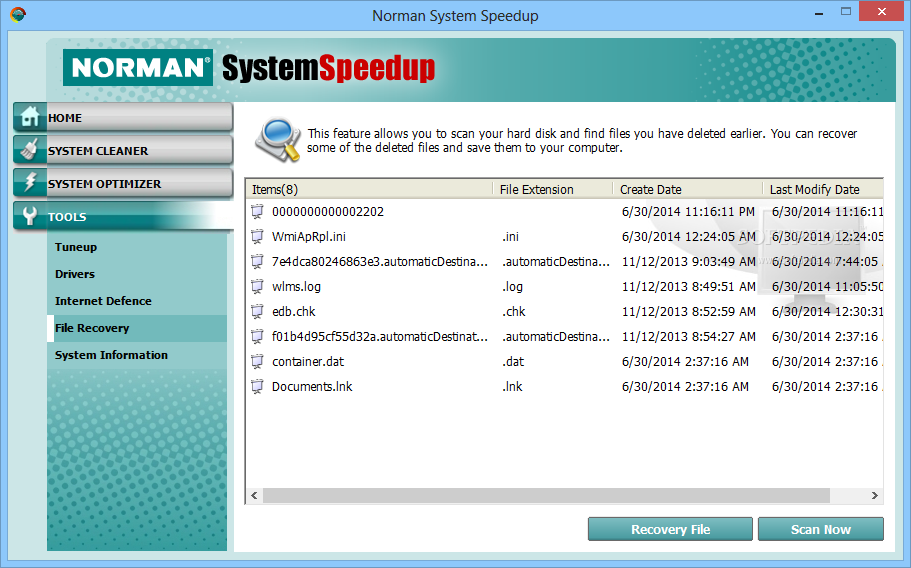The height and width of the screenshot is (568, 911).
Task: Click the .log extension cell
Action: coord(512,286)
